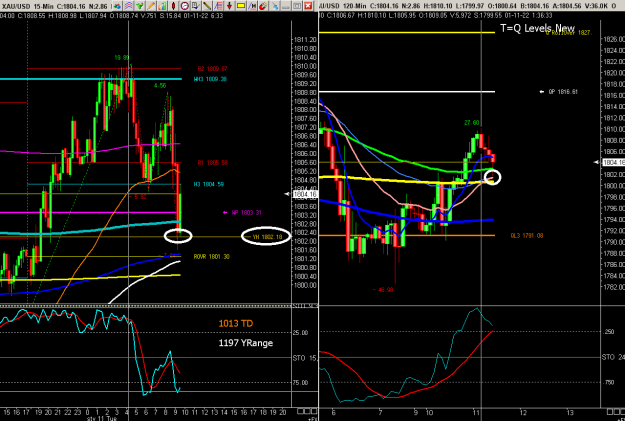Image resolution: width=625 pixels, height=421 pixels.
Task: Click the 1811.20 price on 15-Min scale
Action: 305,39
